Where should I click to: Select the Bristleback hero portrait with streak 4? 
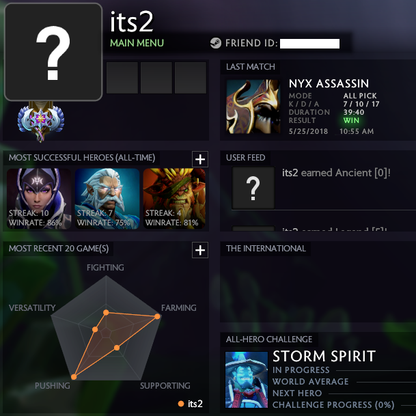click(x=174, y=199)
